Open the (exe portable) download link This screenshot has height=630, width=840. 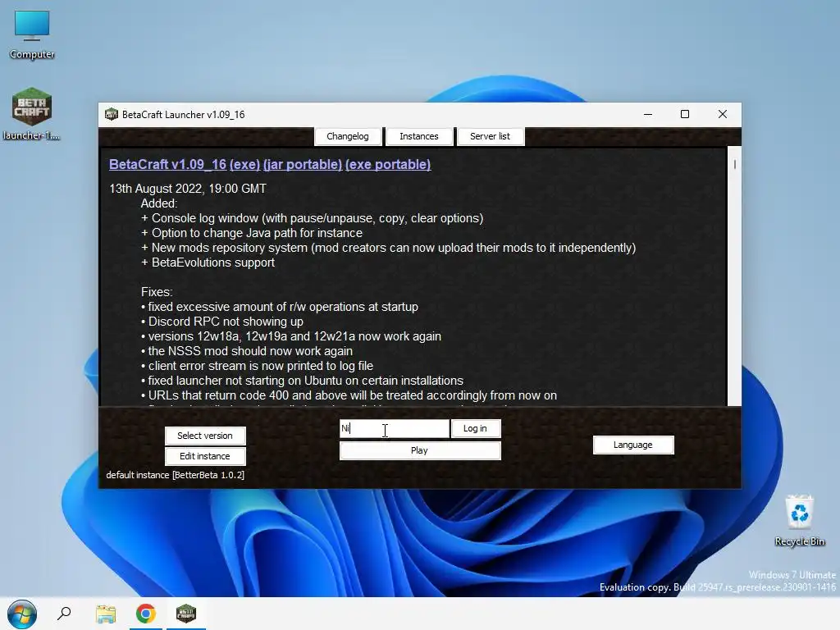click(388, 164)
